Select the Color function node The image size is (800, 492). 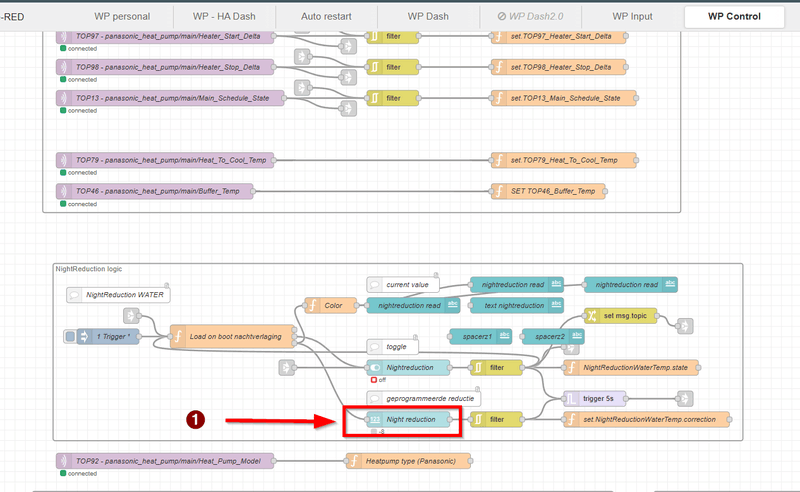tap(330, 305)
